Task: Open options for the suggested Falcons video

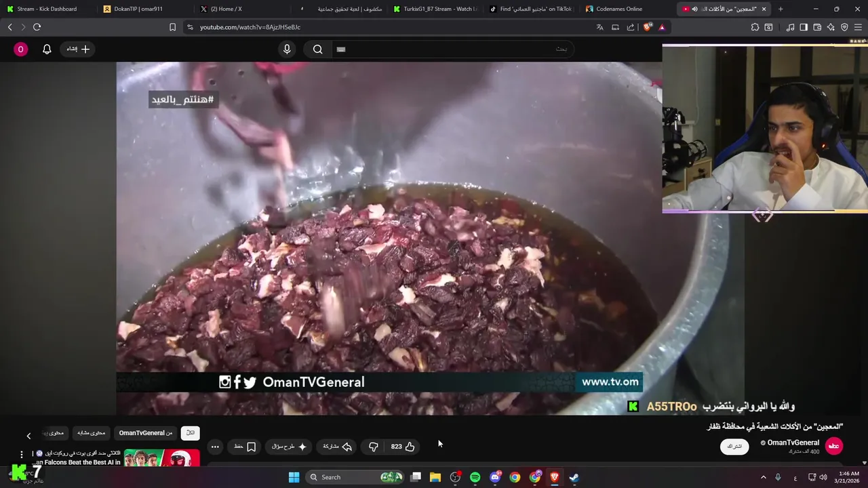Action: 21,455
